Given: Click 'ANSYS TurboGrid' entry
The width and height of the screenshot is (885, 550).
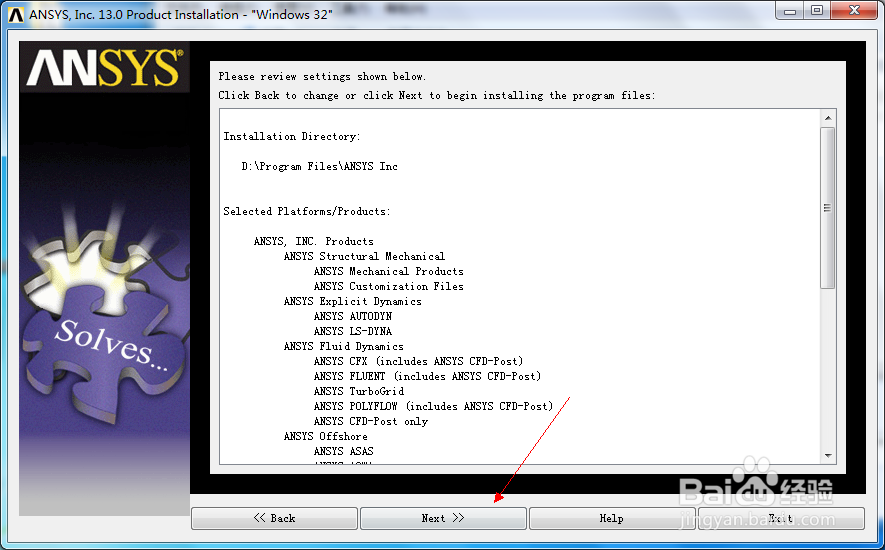Looking at the screenshot, I should [358, 391].
